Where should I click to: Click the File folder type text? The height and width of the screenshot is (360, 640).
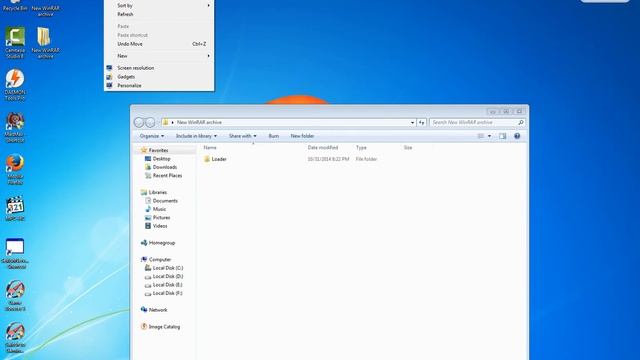coord(366,159)
